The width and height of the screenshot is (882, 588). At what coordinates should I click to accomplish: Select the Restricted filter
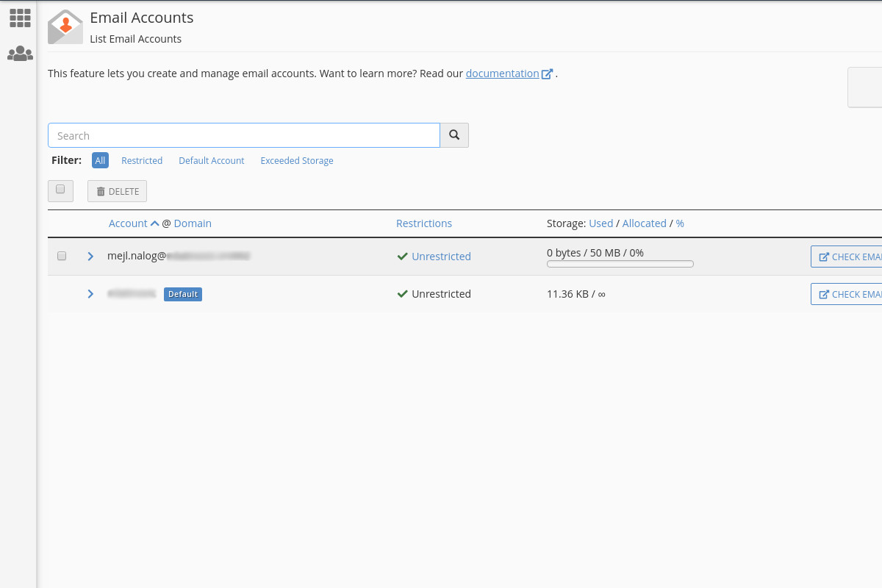142,161
